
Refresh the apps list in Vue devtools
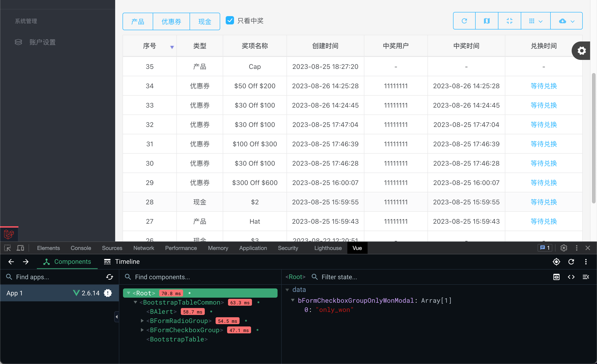(x=109, y=277)
